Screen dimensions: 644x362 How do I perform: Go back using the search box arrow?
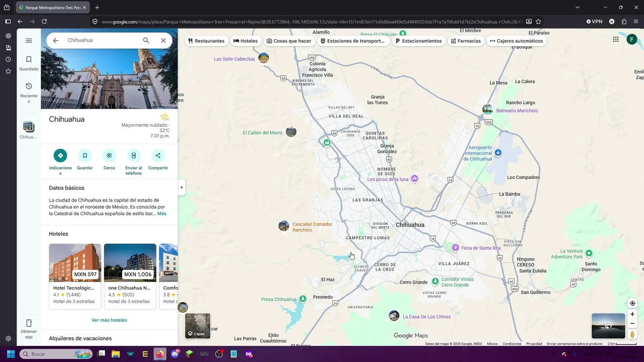coord(56,40)
